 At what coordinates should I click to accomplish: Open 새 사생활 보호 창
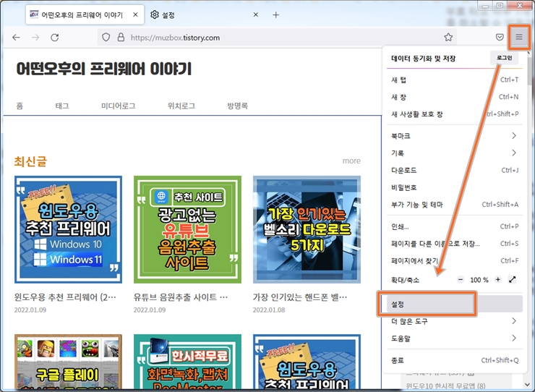click(x=455, y=114)
